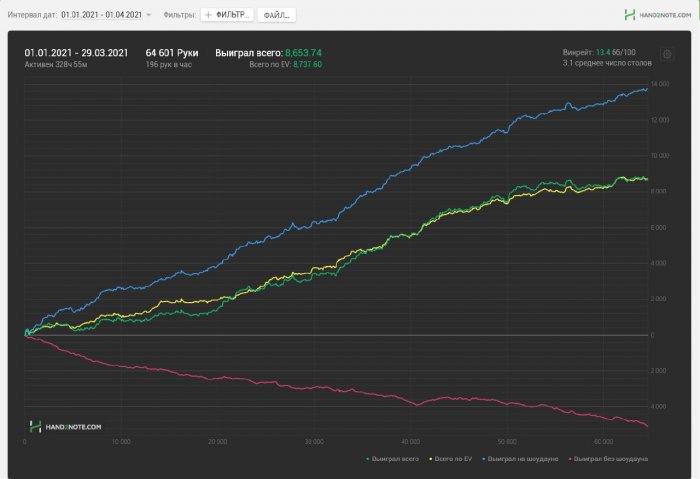This screenshot has height=479, width=700.
Task: Click the total won value 8,653.74
Action: coord(303,53)
